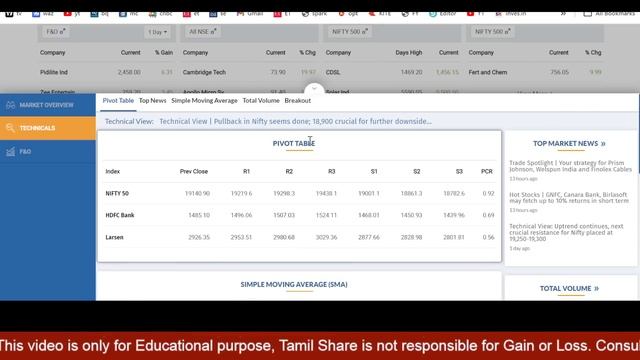Open the Gmail bookmark

(250, 14)
